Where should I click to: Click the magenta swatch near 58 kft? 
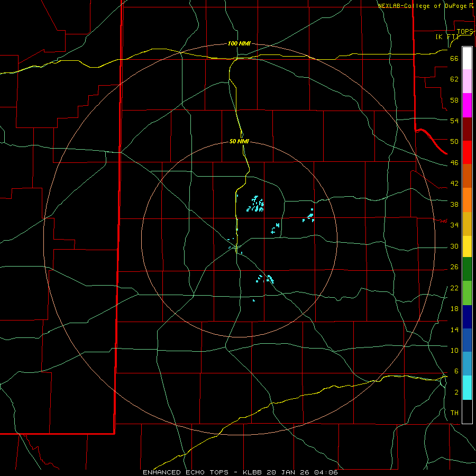pyautogui.click(x=467, y=105)
